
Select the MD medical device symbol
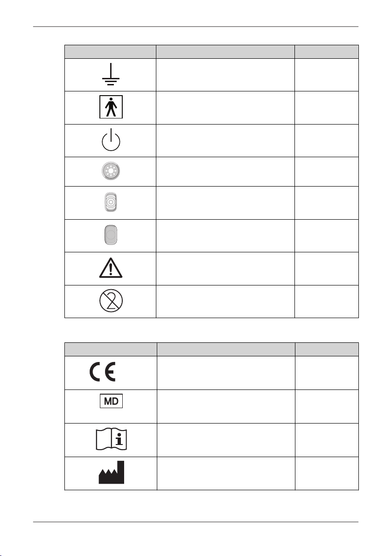(x=111, y=401)
